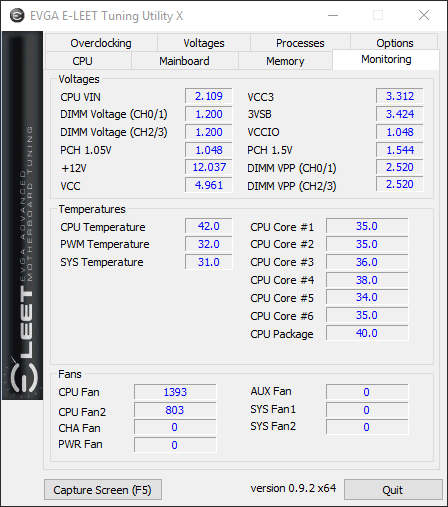
Task: Click the +12V voltage reading field
Action: [209, 167]
